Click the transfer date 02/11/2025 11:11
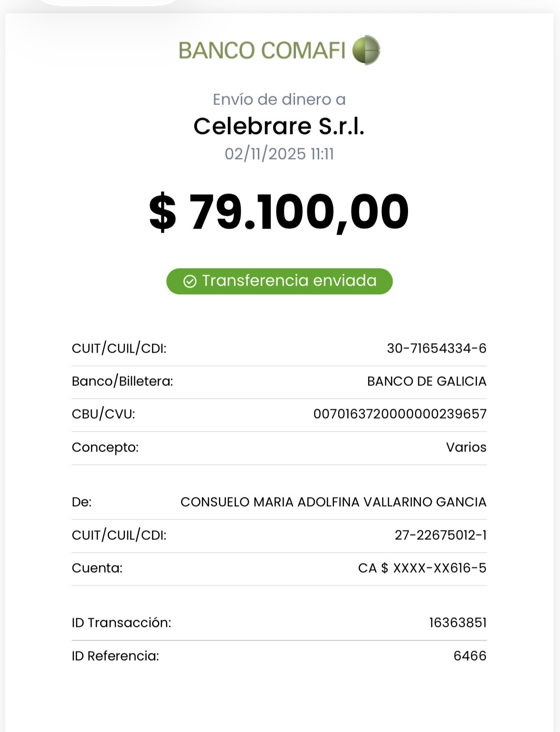This screenshot has height=732, width=560. 279,154
